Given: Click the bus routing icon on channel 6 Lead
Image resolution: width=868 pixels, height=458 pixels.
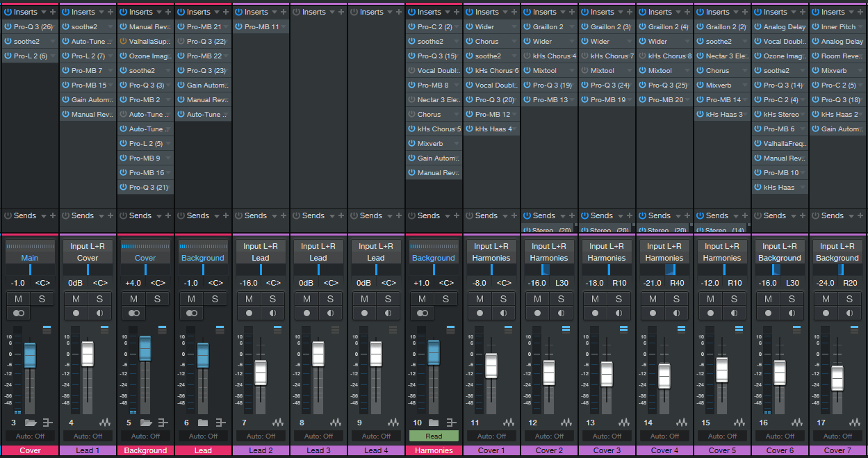Looking at the screenshot, I should 220,423.
